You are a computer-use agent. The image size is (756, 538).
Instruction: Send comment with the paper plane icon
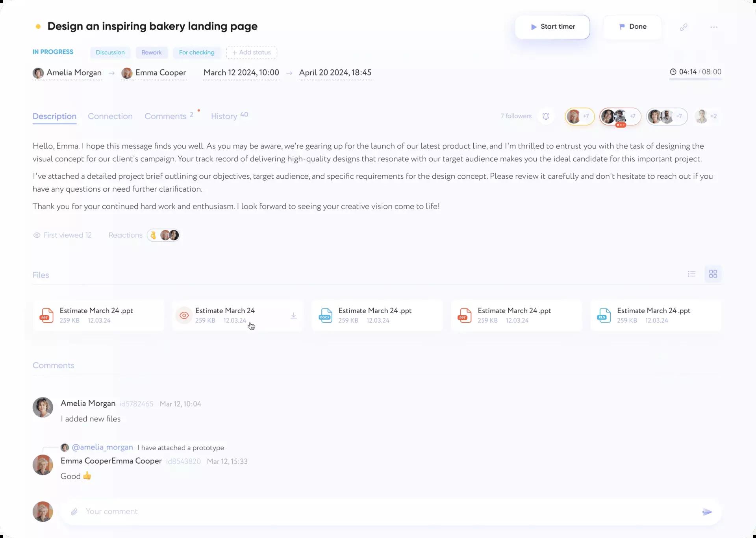(x=707, y=512)
